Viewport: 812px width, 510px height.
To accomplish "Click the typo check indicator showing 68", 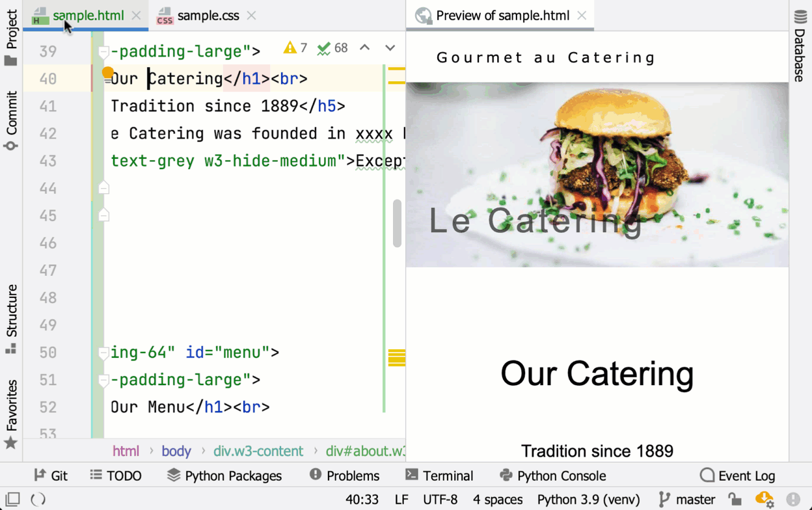I will coord(332,48).
